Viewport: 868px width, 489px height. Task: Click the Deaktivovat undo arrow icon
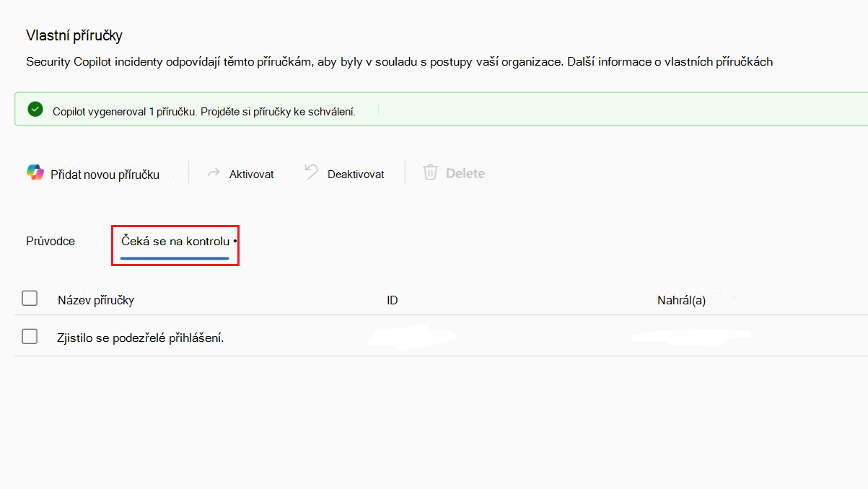(x=311, y=172)
